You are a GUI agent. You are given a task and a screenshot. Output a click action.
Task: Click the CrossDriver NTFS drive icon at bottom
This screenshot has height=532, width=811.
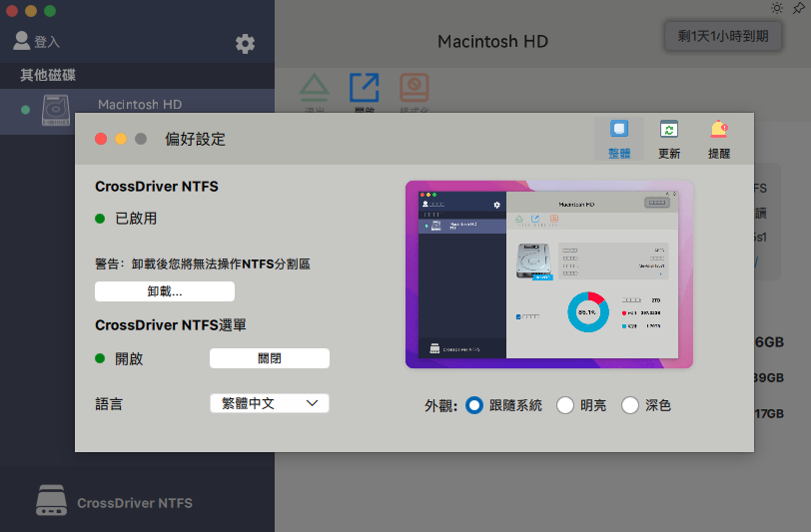coord(51,500)
